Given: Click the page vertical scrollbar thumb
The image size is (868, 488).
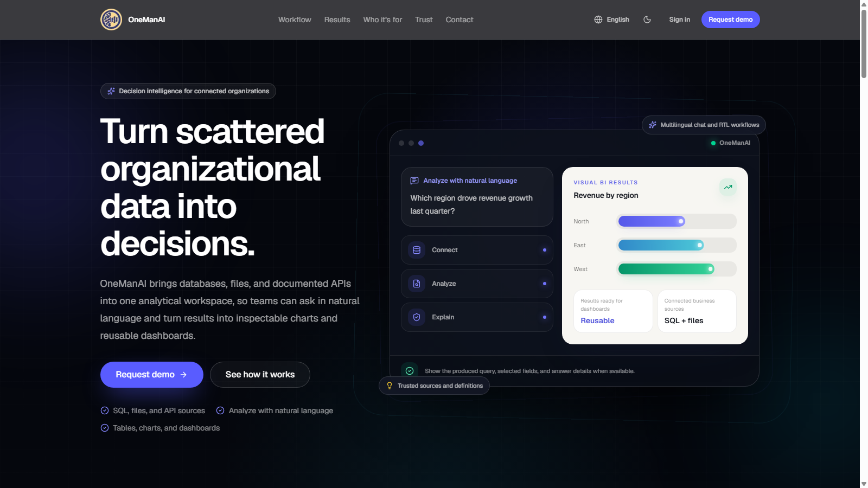Looking at the screenshot, I should coord(864,43).
